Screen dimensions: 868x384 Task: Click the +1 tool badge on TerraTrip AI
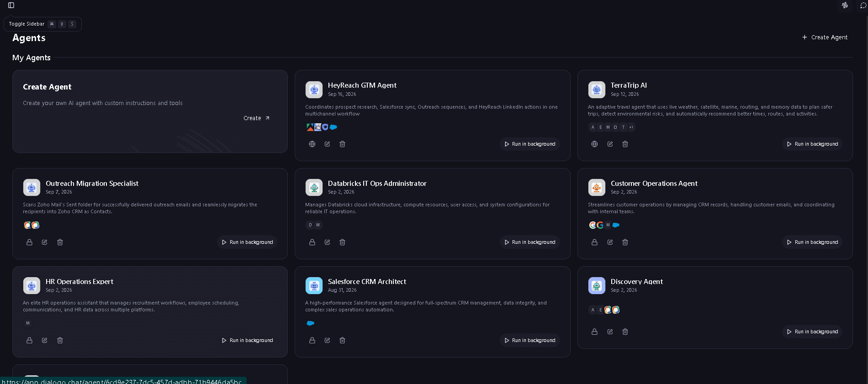(631, 127)
